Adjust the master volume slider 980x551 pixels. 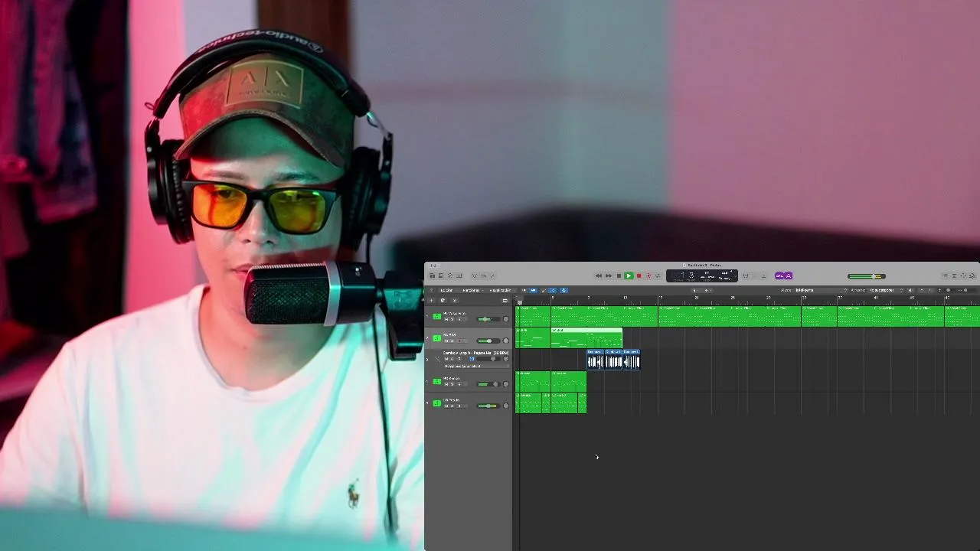pos(867,276)
